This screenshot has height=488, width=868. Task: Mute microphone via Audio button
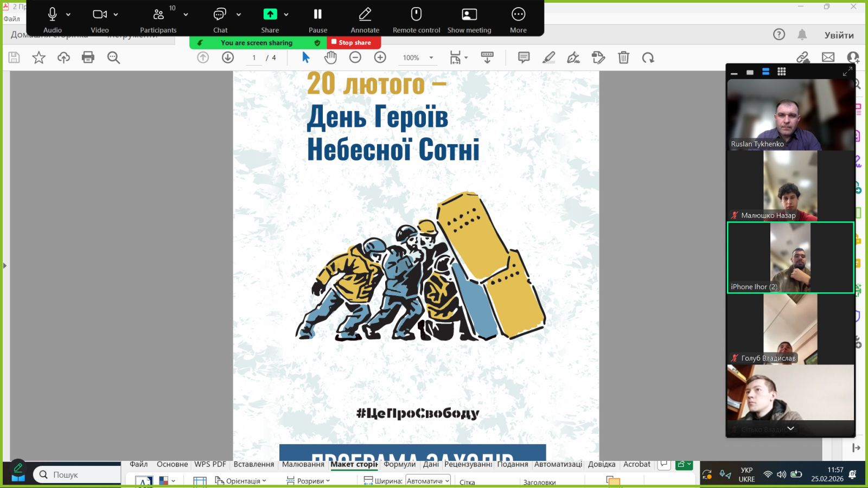tap(52, 20)
